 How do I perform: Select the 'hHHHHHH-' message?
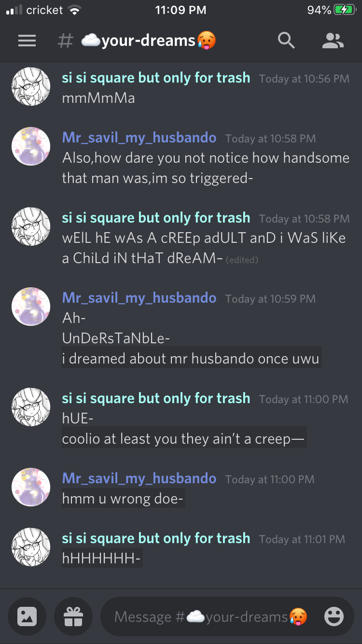click(x=102, y=559)
